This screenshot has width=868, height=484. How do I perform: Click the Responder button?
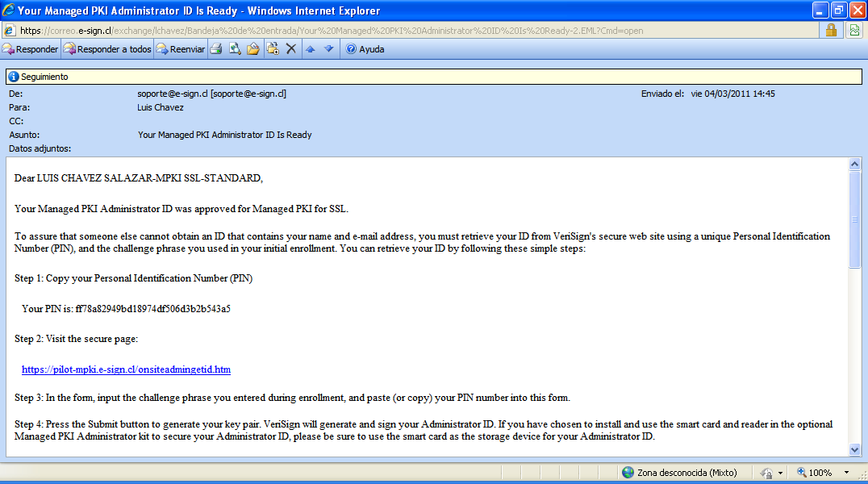(x=31, y=49)
